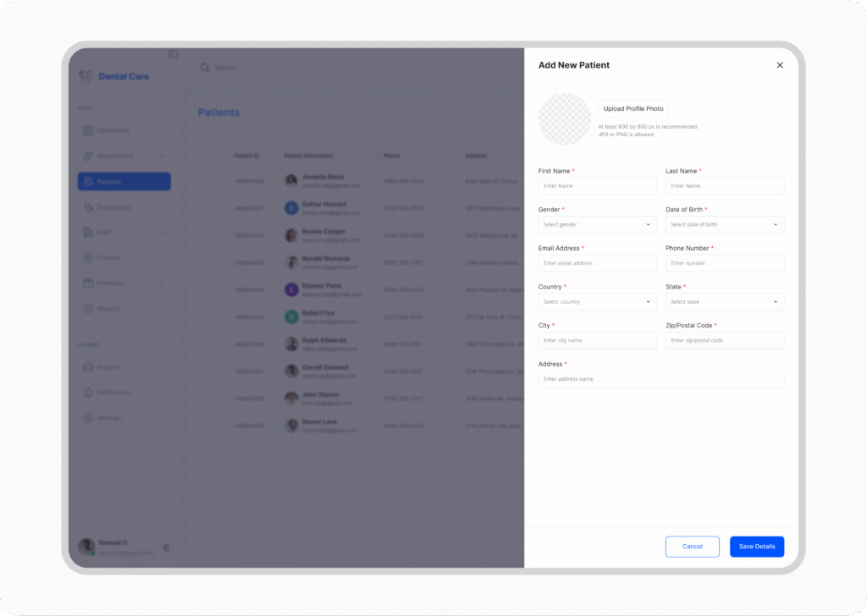Tick the checkbox for Robert Fox's row

pyautogui.click(x=213, y=317)
